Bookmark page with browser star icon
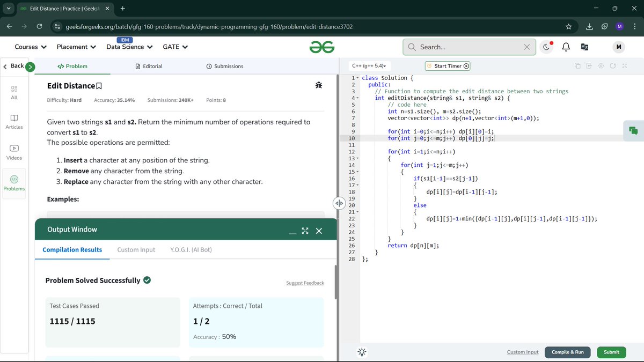644x362 pixels. point(568,26)
